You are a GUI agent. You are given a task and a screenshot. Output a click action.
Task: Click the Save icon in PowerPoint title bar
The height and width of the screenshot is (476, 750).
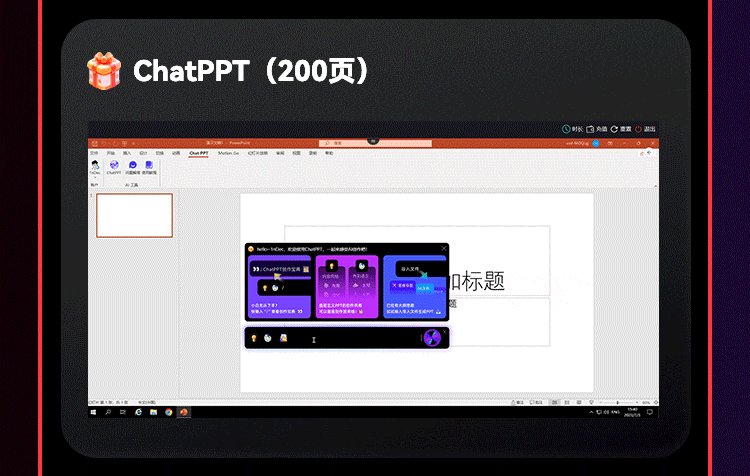tap(95, 143)
